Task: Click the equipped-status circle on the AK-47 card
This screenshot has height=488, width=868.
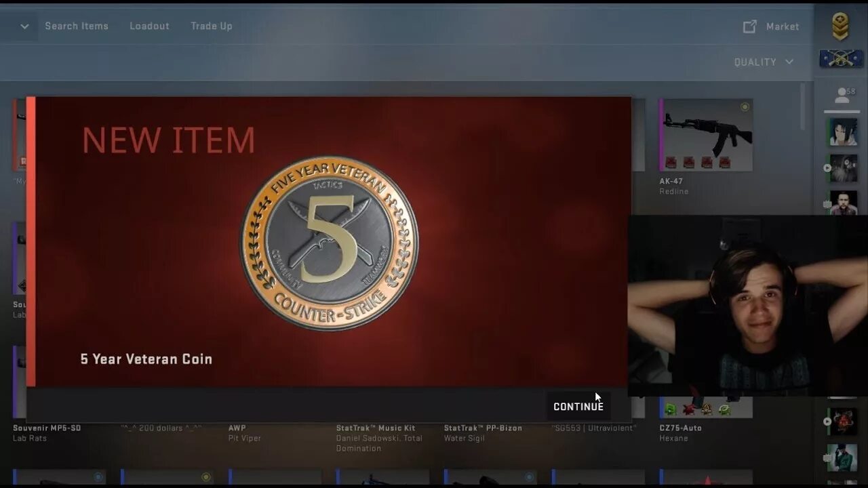Action: pyautogui.click(x=745, y=107)
